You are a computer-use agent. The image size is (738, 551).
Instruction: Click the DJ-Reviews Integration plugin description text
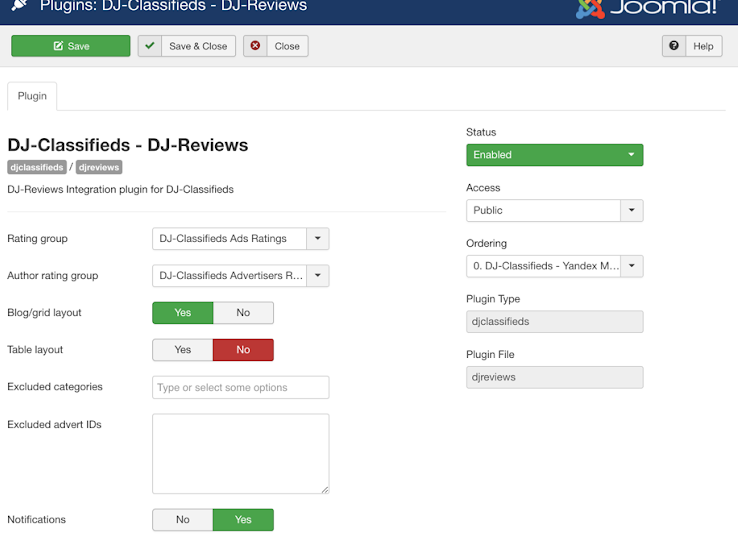click(x=120, y=189)
